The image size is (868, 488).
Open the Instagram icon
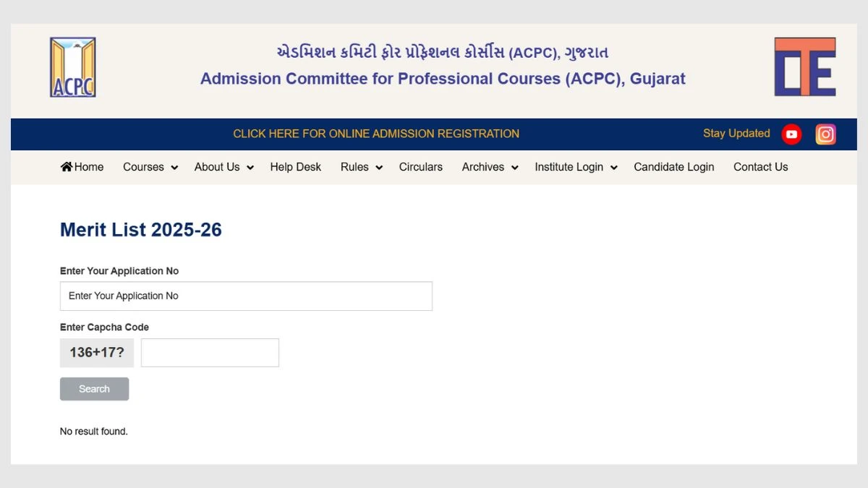(x=826, y=134)
